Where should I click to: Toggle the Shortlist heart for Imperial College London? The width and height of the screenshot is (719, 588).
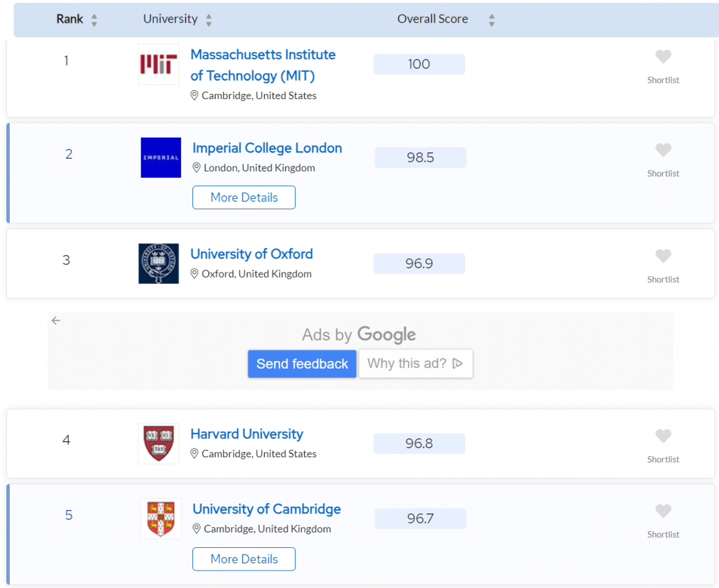click(663, 150)
